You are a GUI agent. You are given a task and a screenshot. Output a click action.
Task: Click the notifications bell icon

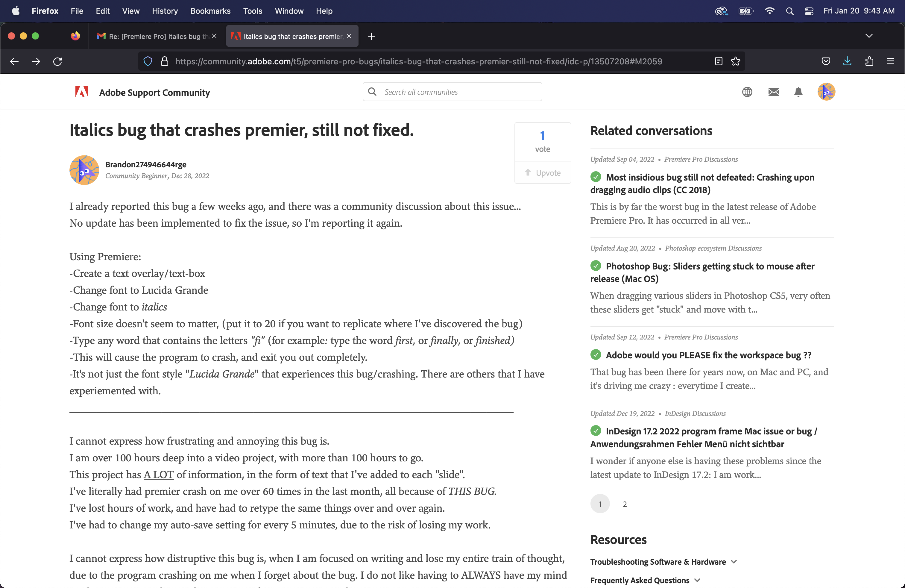(798, 92)
